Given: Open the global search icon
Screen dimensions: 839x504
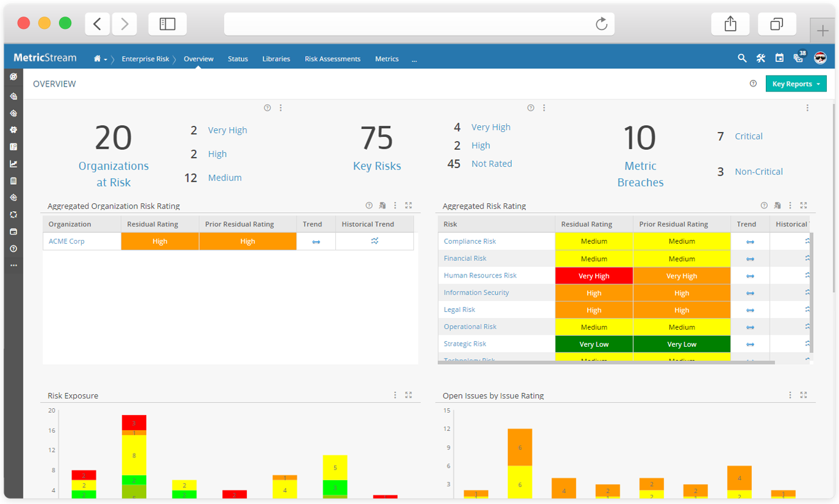Looking at the screenshot, I should (742, 58).
